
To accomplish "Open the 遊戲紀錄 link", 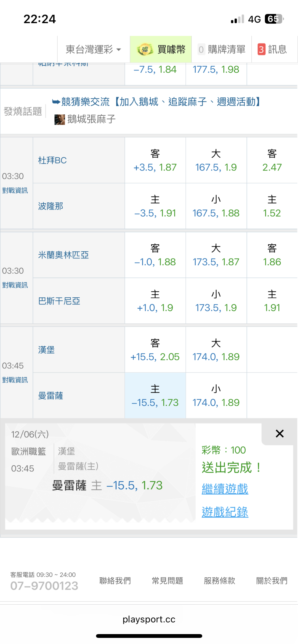I will [225, 512].
